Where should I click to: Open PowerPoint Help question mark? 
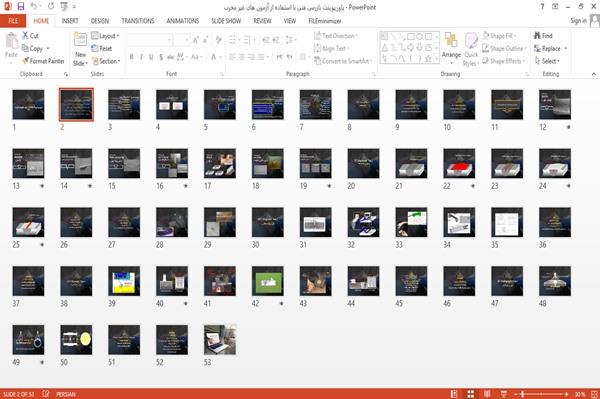542,7
